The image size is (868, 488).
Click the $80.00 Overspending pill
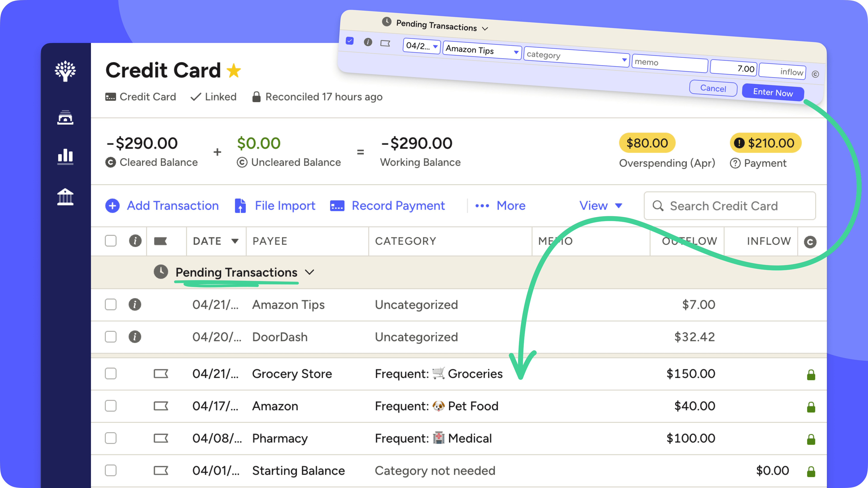pyautogui.click(x=647, y=143)
